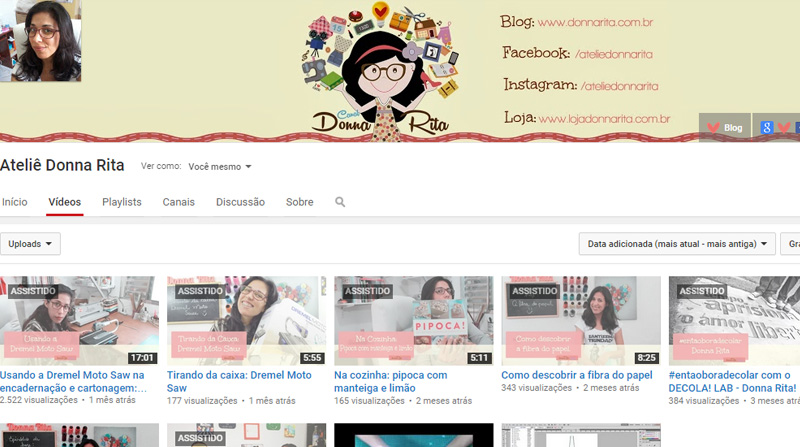Click the Ver como label

coord(161,166)
